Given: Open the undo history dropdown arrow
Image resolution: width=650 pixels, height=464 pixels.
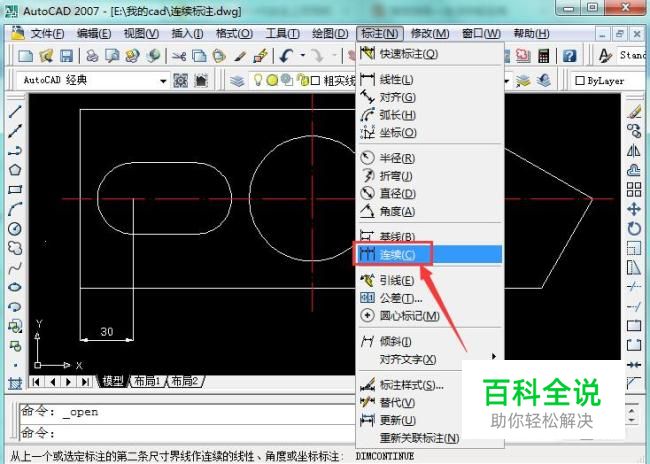Looking at the screenshot, I should point(303,56).
